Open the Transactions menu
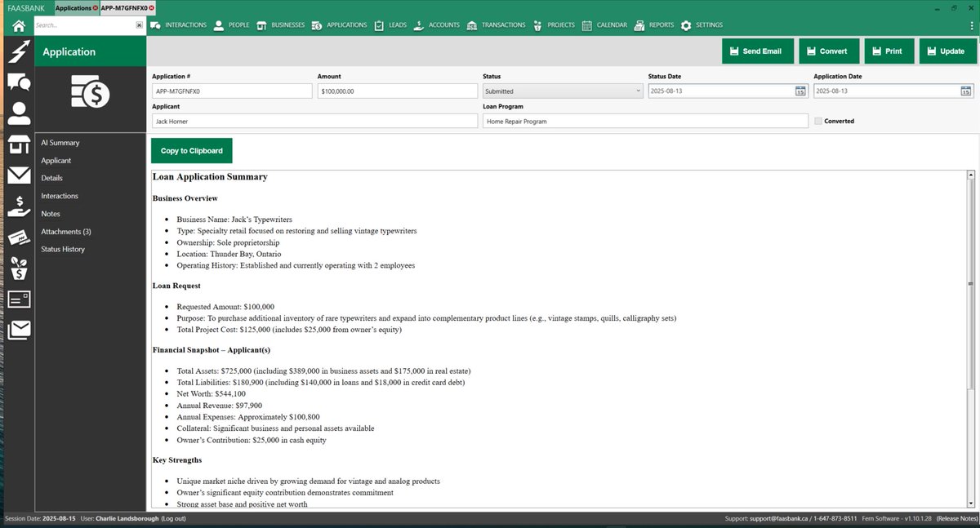Image resolution: width=980 pixels, height=528 pixels. [x=497, y=25]
